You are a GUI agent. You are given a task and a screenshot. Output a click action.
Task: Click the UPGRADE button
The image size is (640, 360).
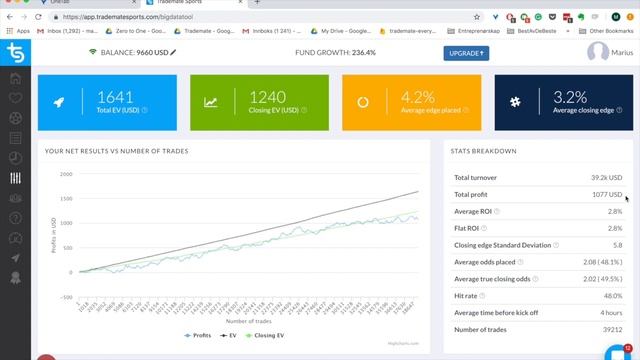[466, 53]
